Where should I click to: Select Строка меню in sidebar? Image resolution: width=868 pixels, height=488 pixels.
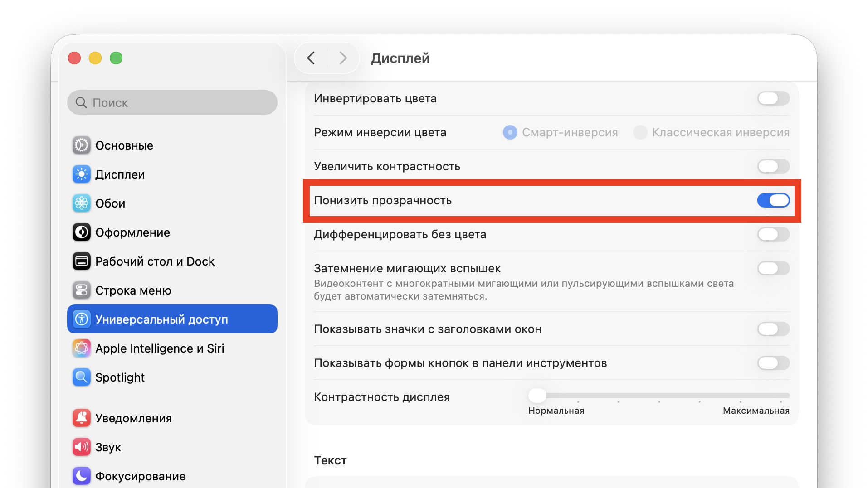[172, 290]
